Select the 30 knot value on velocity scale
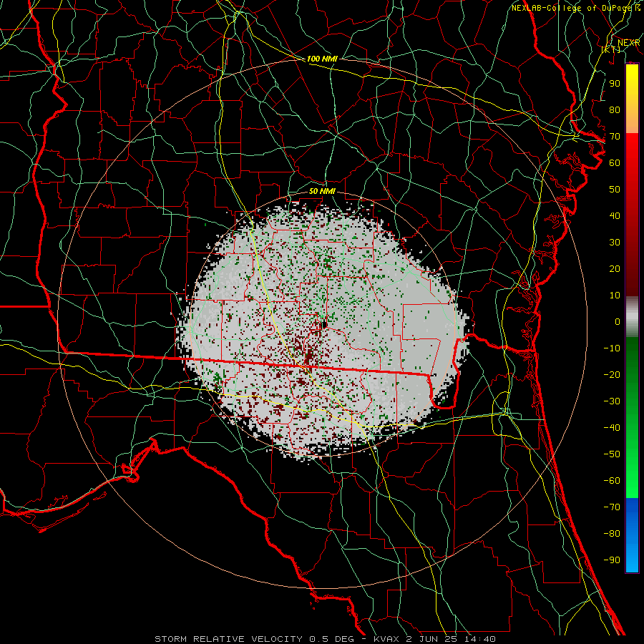The width and height of the screenshot is (644, 644). coord(615,243)
